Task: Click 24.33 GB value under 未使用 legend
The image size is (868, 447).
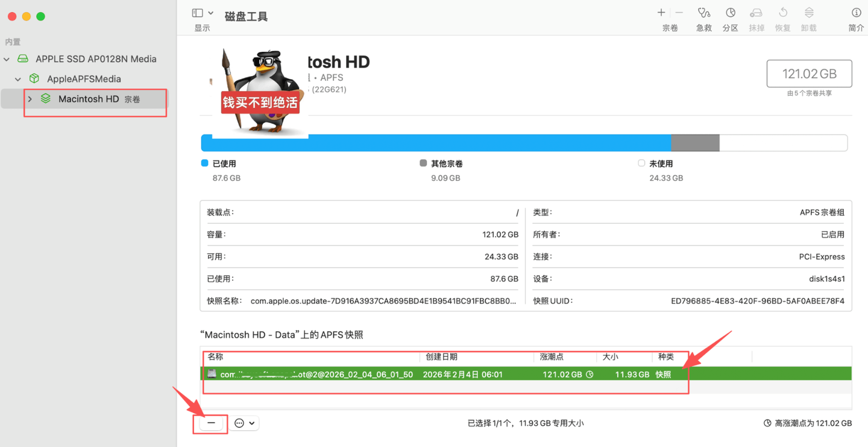Action: (666, 178)
